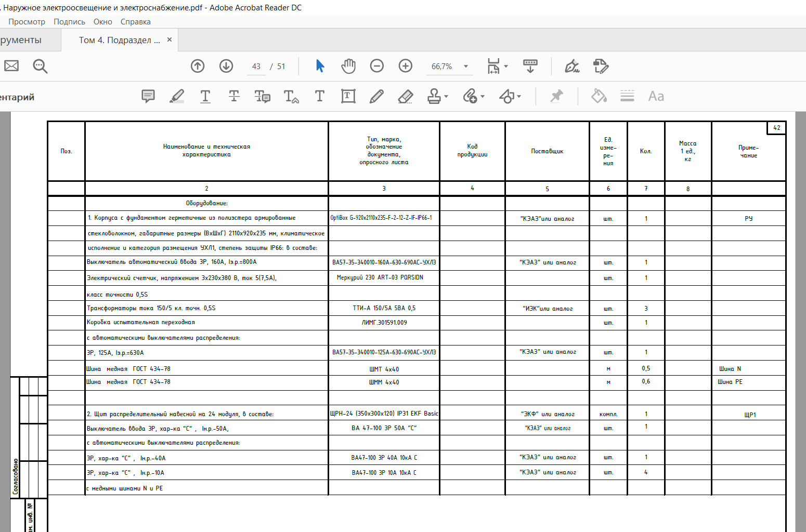Open the Справка menu

click(135, 22)
